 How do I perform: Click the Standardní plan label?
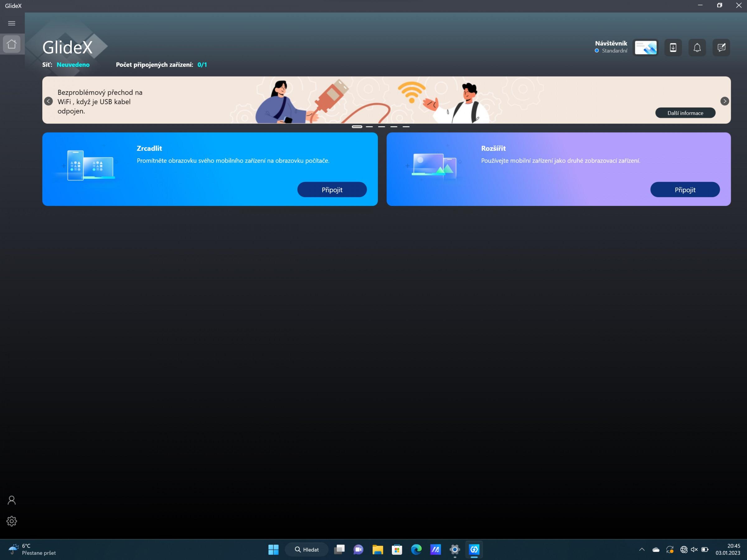(x=614, y=51)
